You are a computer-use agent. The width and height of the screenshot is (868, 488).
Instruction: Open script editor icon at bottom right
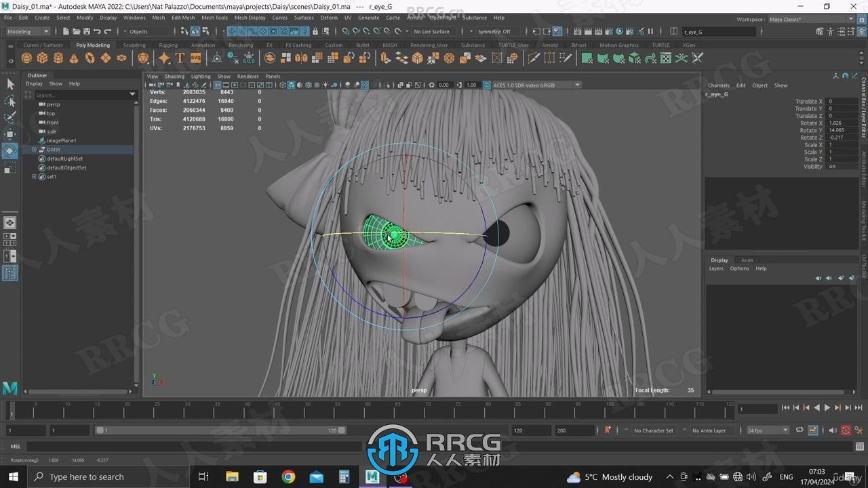coord(860,446)
